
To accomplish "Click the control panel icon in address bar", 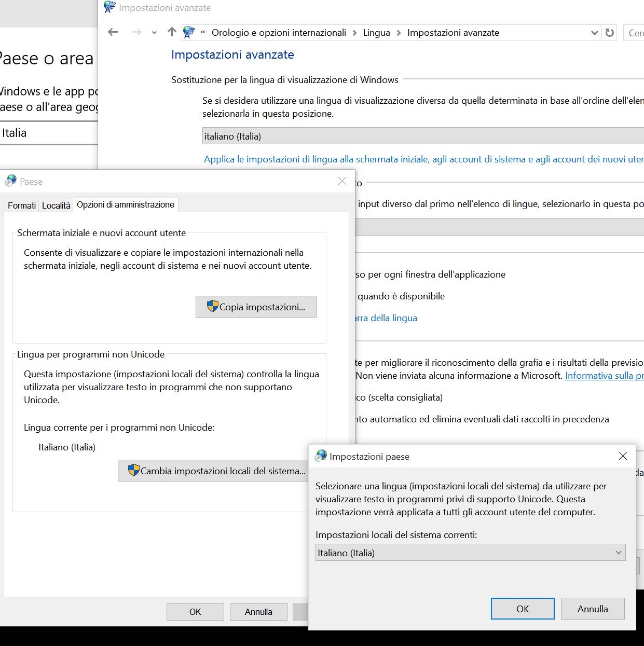I will click(189, 33).
